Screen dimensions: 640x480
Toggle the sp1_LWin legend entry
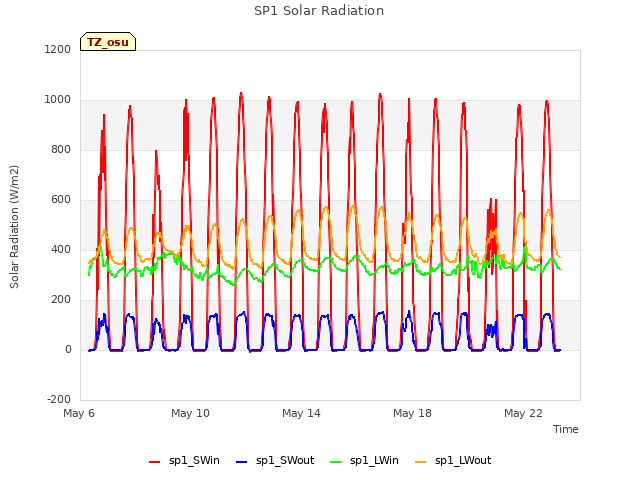[364, 461]
